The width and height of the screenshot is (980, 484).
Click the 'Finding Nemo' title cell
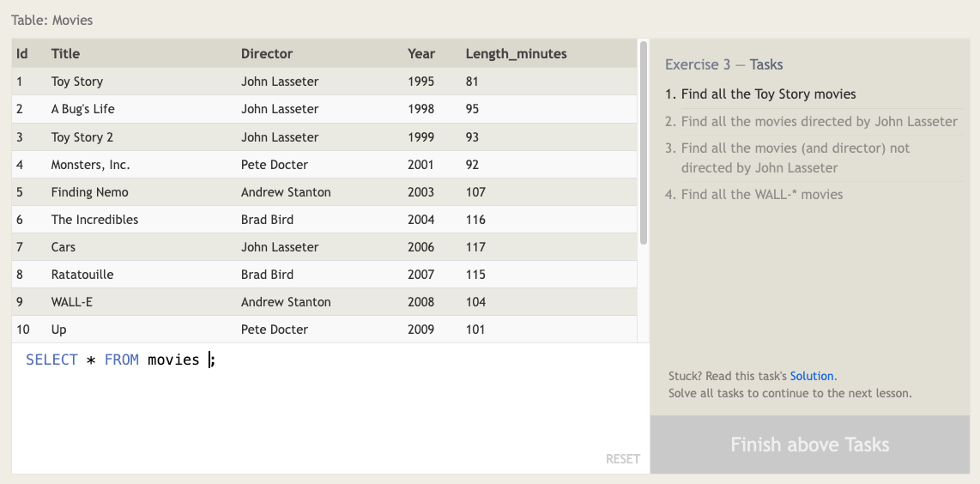(89, 192)
